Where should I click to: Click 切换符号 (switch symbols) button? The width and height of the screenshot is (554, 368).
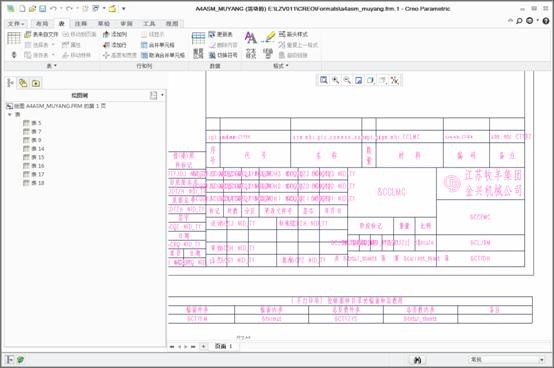coord(223,55)
